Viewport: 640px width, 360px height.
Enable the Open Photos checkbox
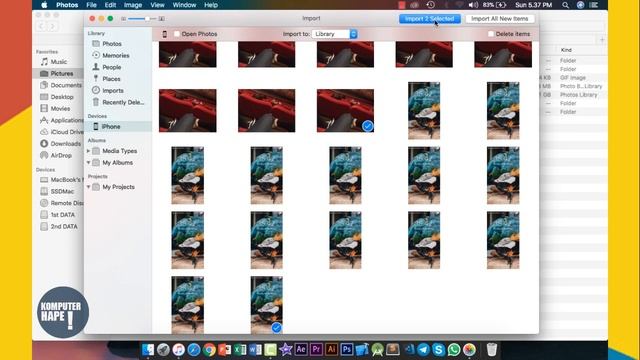[177, 34]
